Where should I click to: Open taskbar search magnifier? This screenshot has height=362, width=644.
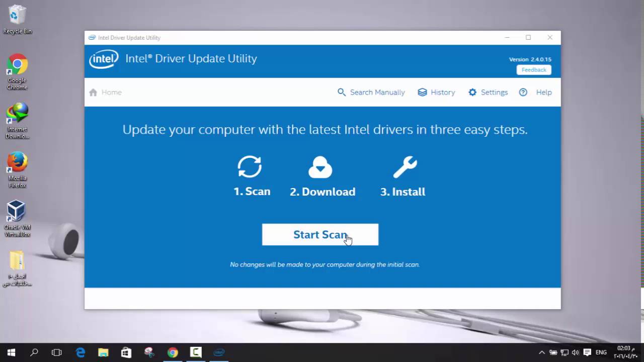(x=34, y=352)
